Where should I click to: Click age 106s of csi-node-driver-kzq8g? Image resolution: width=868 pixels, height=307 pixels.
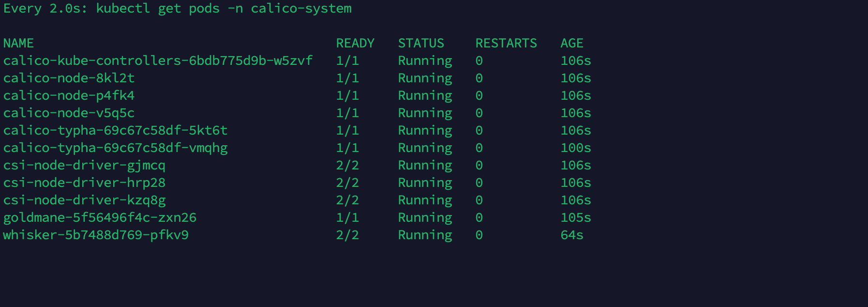pos(576,200)
